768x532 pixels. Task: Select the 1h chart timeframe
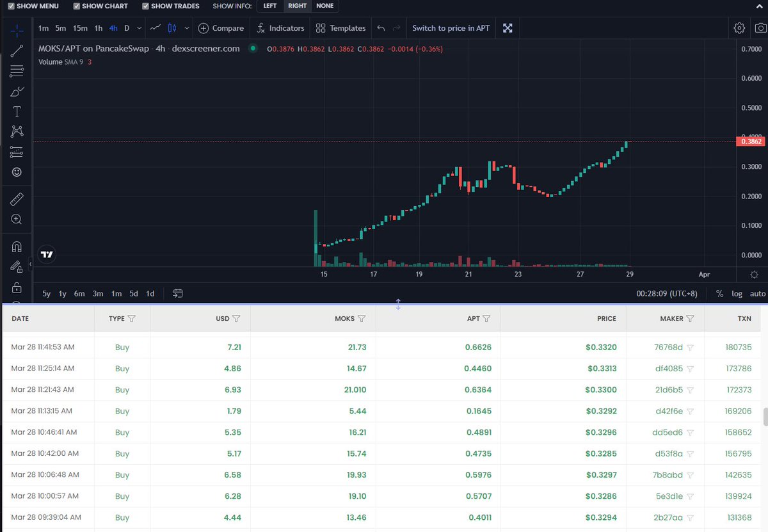pyautogui.click(x=98, y=28)
